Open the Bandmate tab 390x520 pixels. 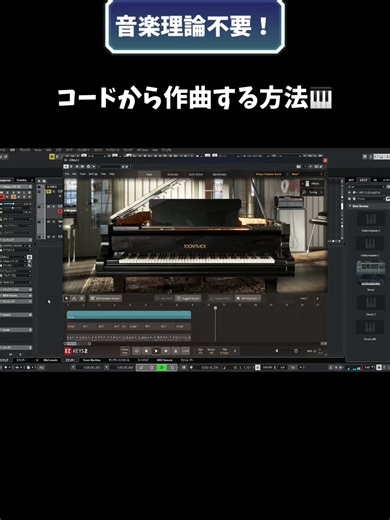pos(219,174)
